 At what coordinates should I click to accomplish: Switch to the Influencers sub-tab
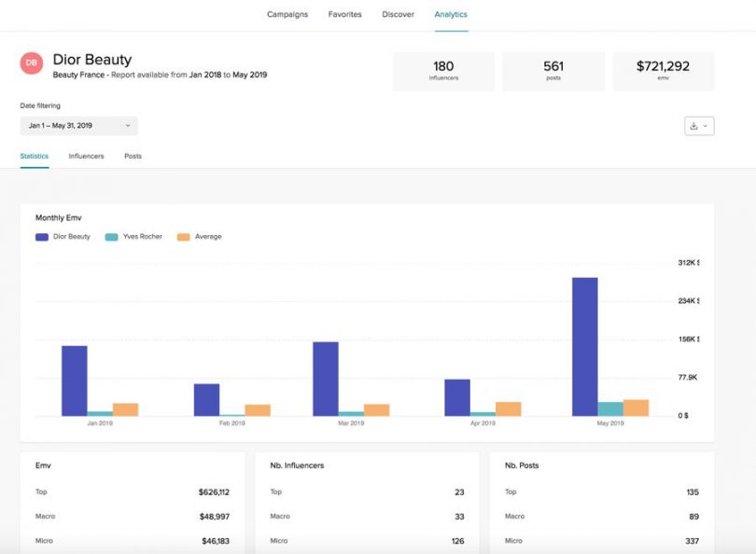86,156
